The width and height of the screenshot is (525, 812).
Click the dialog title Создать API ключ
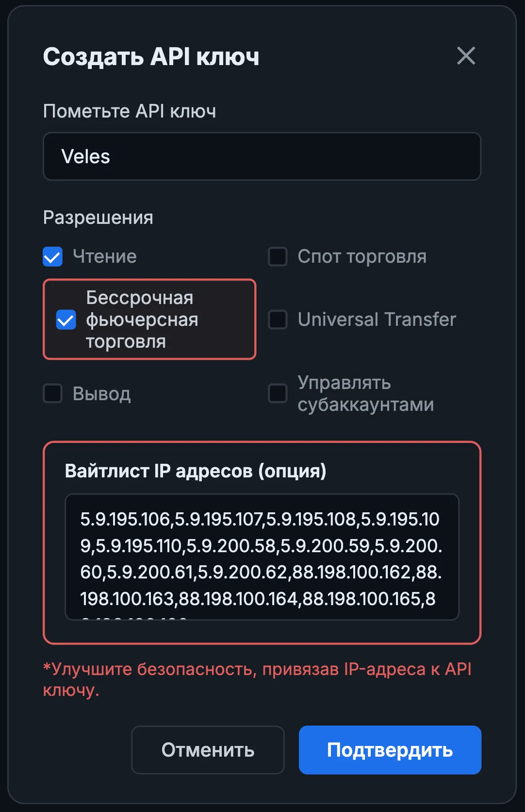point(151,57)
